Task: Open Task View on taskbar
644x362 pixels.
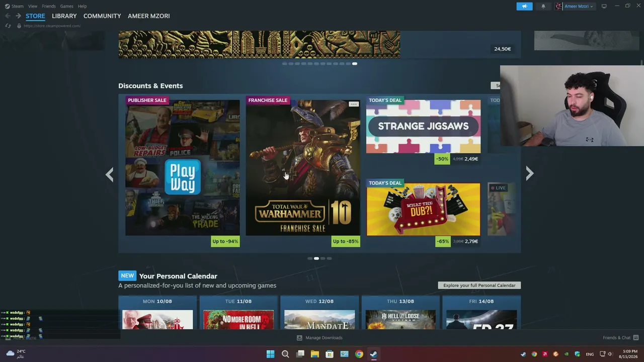Action: point(300,354)
